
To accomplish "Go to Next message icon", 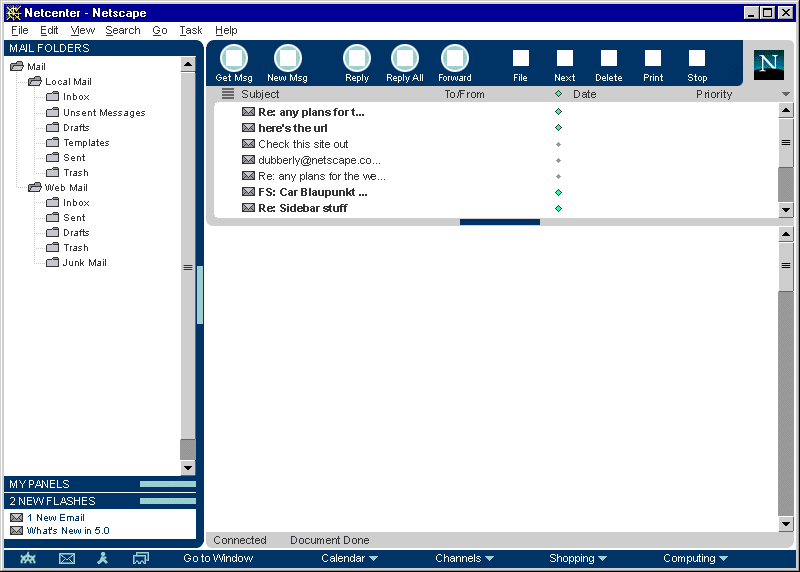I will (x=564, y=58).
